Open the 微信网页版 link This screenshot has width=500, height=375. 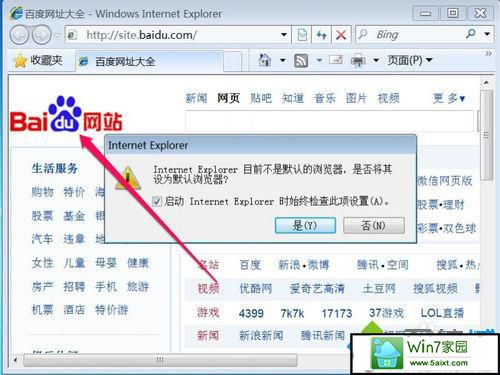point(445,181)
